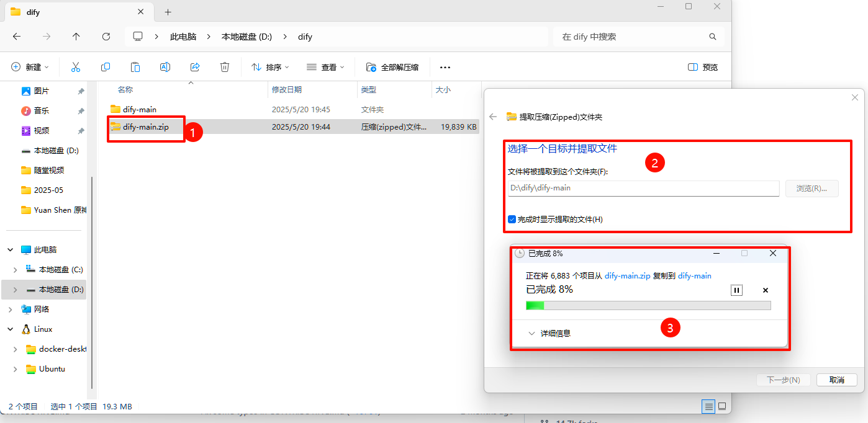The width and height of the screenshot is (868, 423).
Task: Sort by the 类型 column header
Action: (x=369, y=90)
